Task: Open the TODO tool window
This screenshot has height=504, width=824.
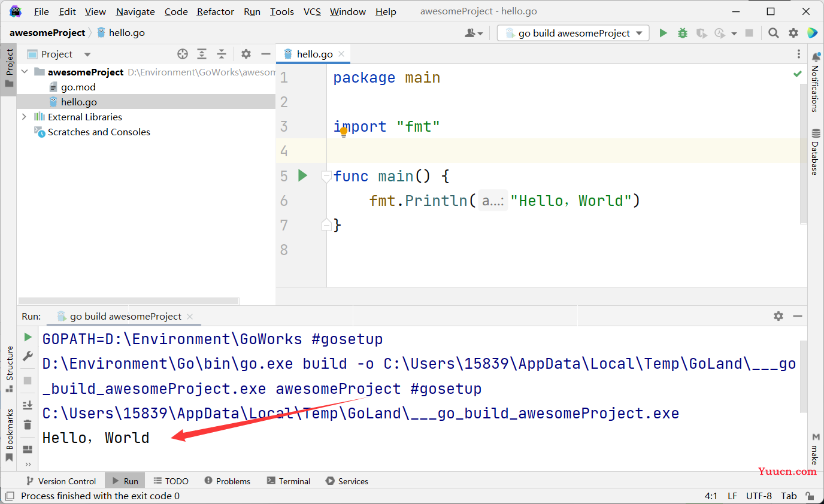Action: [x=171, y=481]
